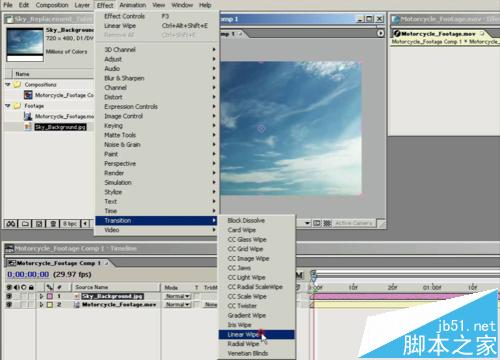Choose Venetian Blinds transition

tap(256, 353)
